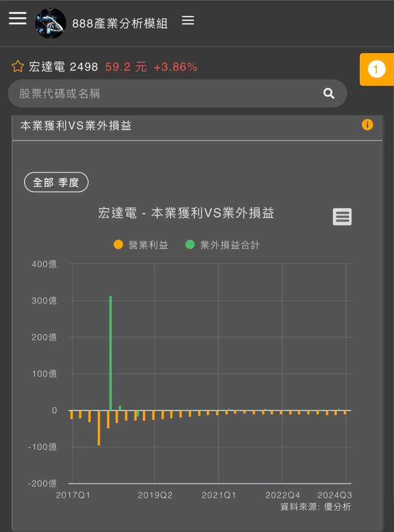The height and width of the screenshot is (532, 394).
Task: Click the 2019Q2 axis label
Action: 155,495
